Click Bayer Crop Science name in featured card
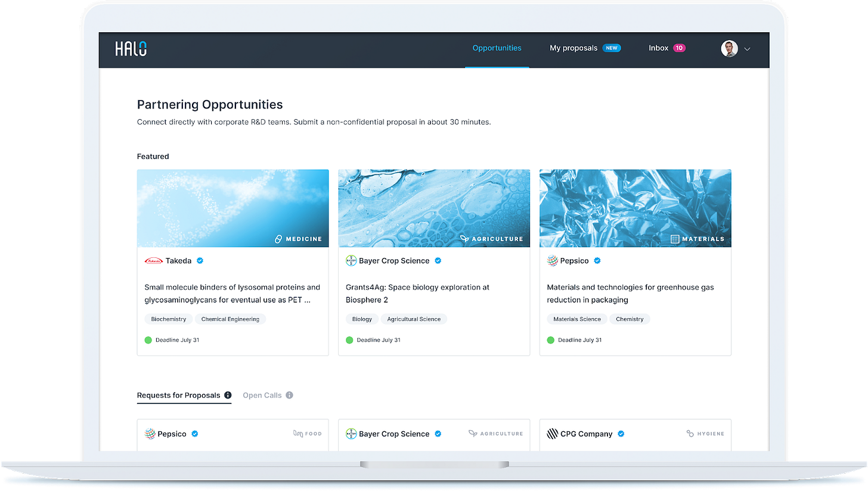Viewport: 868px width, 504px height. [394, 261]
